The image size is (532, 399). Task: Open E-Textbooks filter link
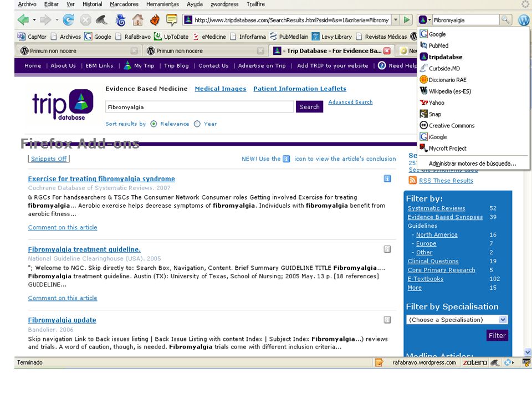[x=426, y=279]
